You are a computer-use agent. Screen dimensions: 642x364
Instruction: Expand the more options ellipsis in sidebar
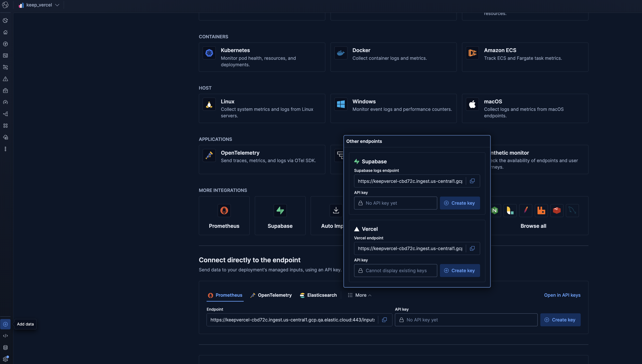point(5,149)
